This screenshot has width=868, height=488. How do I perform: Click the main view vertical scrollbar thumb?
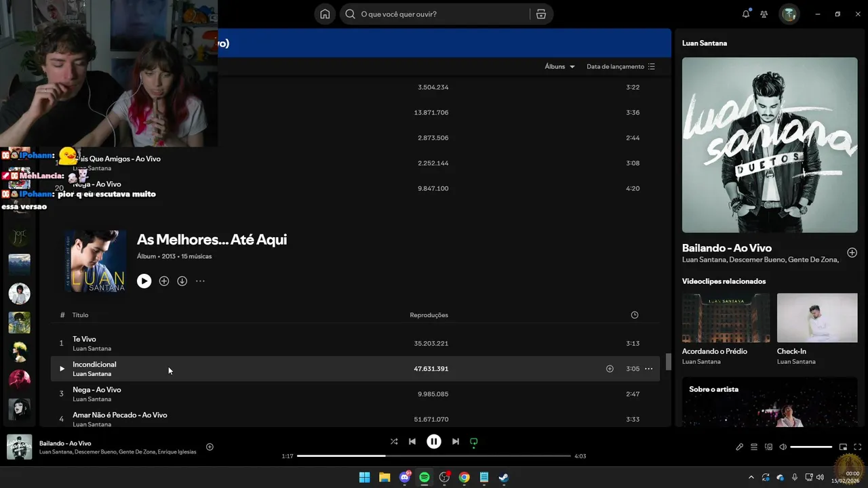click(668, 362)
